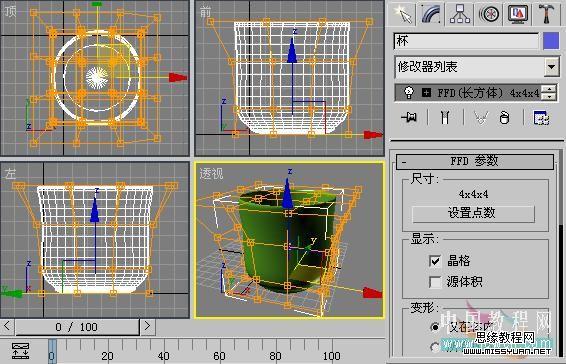Open Configure Modifier Sets icon
This screenshot has height=364, width=566.
coord(541,118)
